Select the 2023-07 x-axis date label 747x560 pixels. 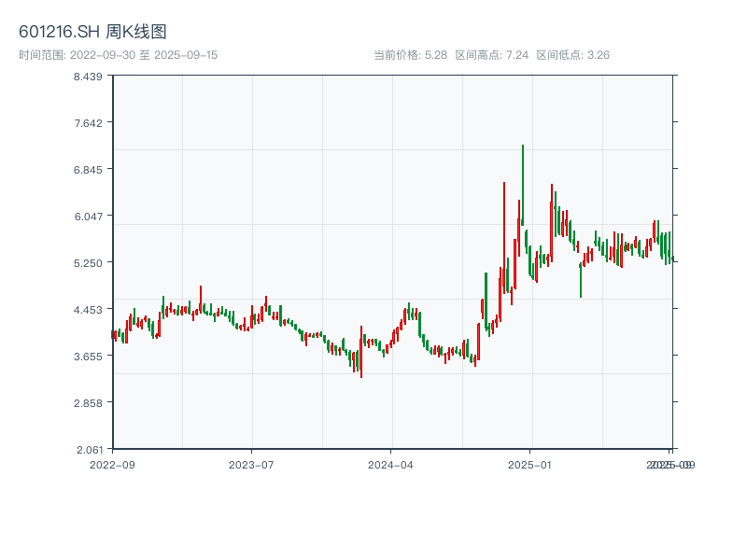[251, 464]
